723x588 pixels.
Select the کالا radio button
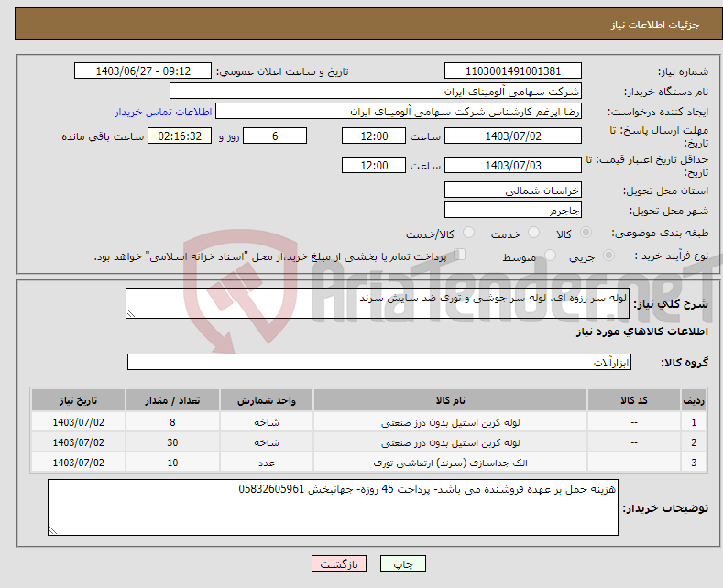(586, 233)
